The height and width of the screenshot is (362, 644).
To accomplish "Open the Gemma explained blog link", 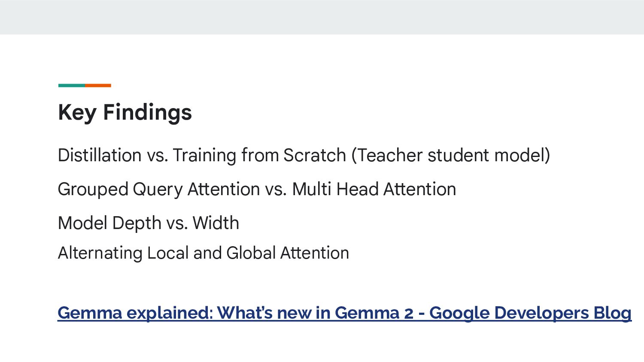I will click(344, 313).
